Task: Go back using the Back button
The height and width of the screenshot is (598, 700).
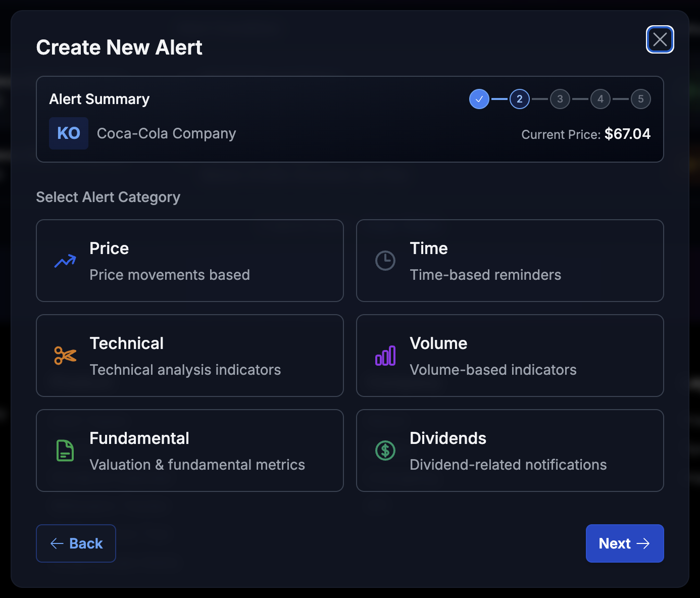Action: pyautogui.click(x=76, y=543)
